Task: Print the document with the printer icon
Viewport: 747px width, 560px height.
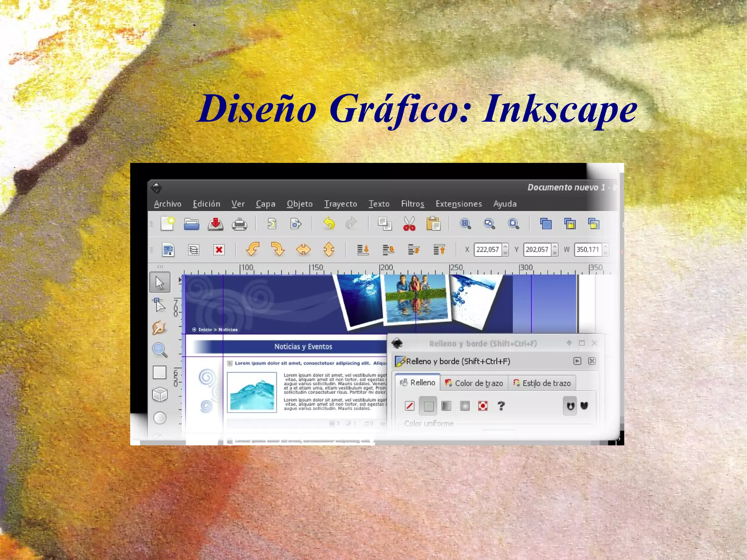Action: 240,224
